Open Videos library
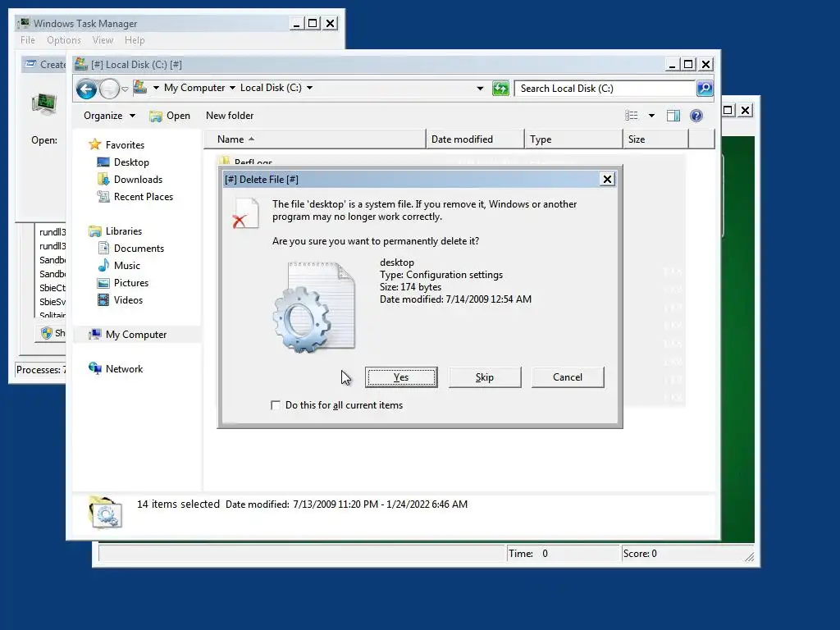This screenshot has width=840, height=630. coord(128,300)
